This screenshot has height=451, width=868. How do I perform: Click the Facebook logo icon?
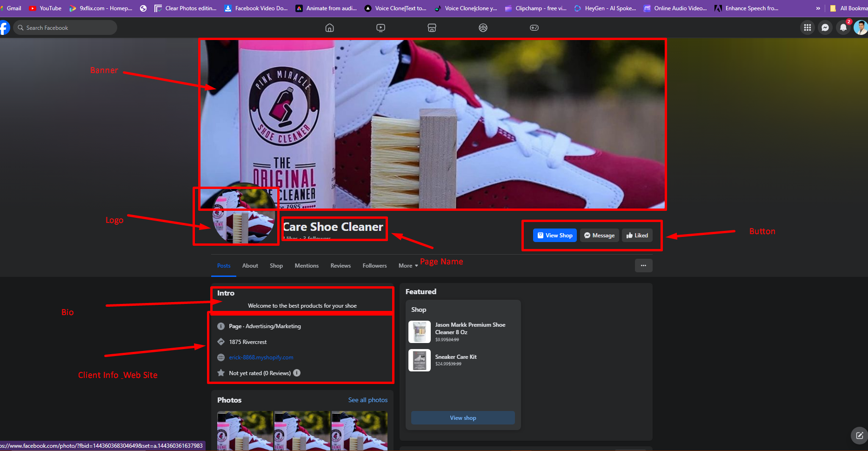click(x=4, y=28)
